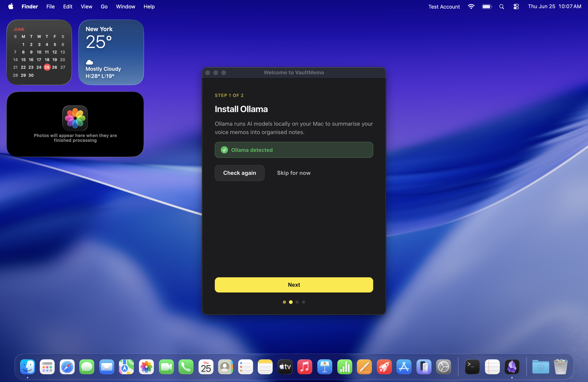Open Reminders from the Dock

tap(245, 367)
